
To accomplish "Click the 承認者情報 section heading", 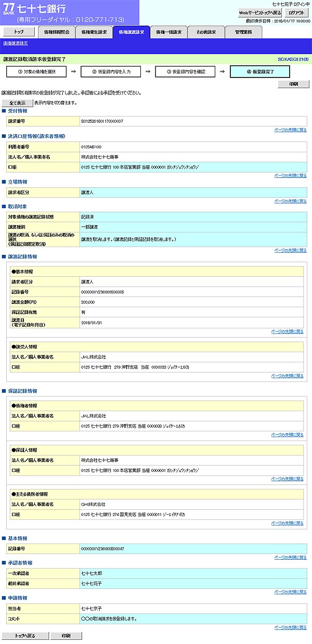I will click(x=20, y=563).
